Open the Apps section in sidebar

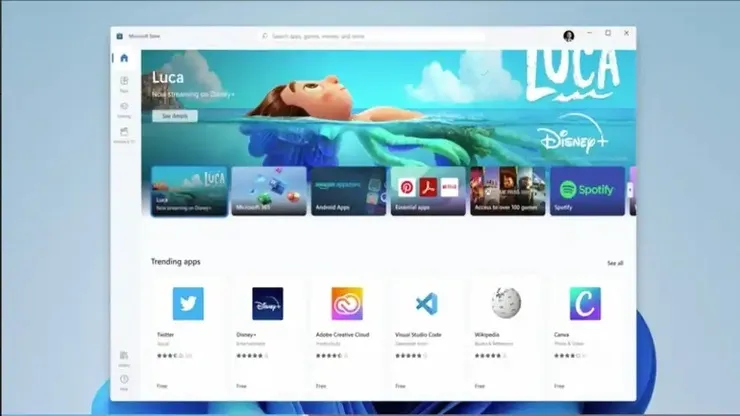124,84
